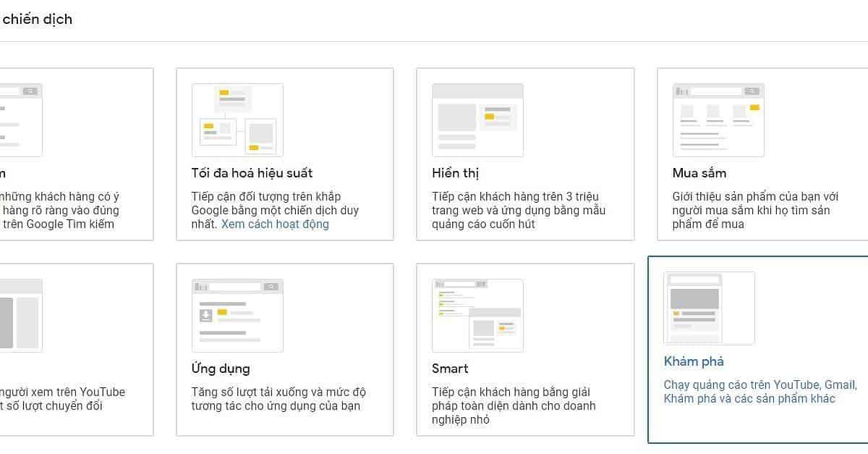Choose the "Smart" campaign title

pyautogui.click(x=450, y=369)
